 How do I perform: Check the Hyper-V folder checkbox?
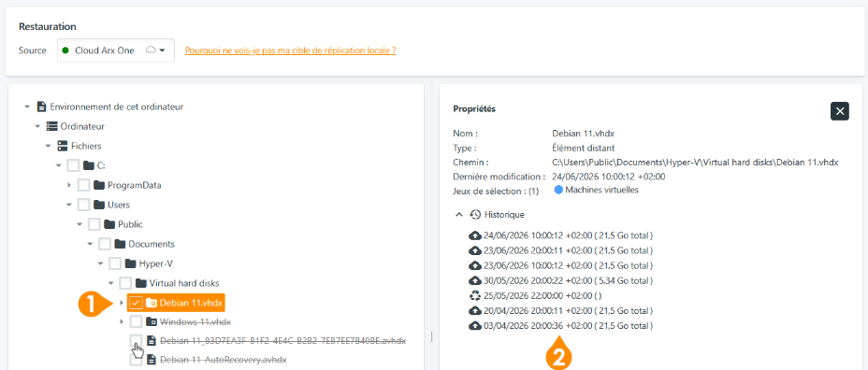[x=115, y=263]
